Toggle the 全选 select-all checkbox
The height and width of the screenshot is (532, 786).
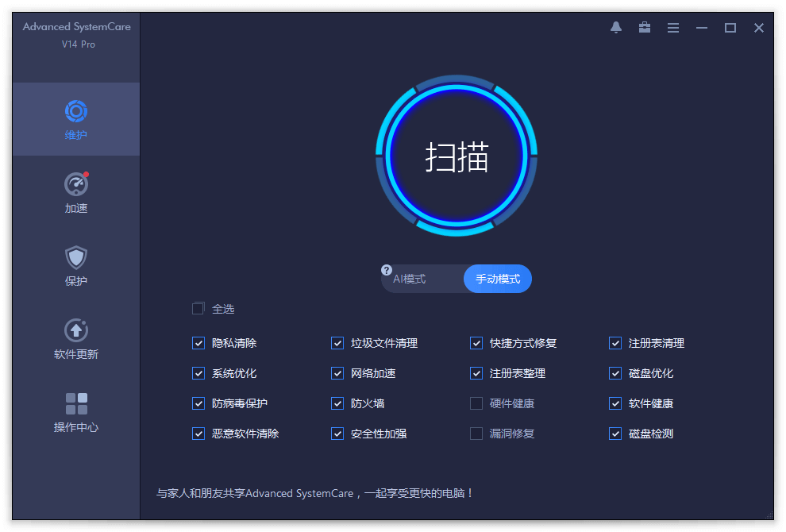click(x=198, y=308)
